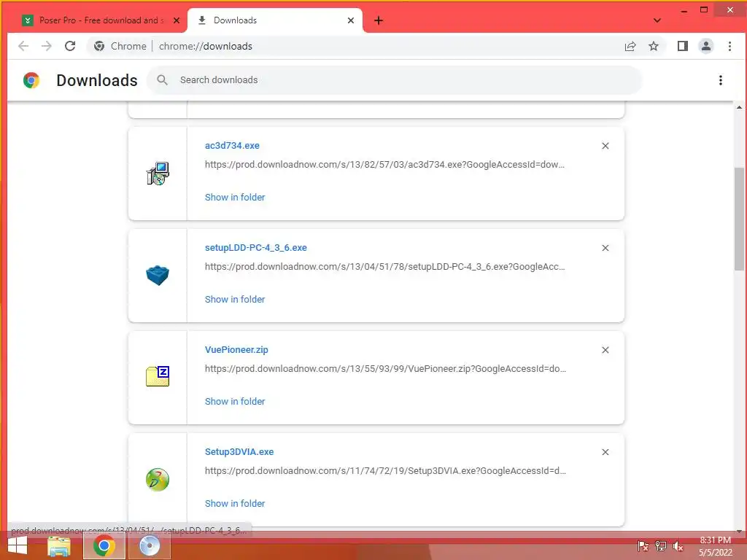Open the Windows Start button
This screenshot has width=747, height=560.
tap(18, 545)
